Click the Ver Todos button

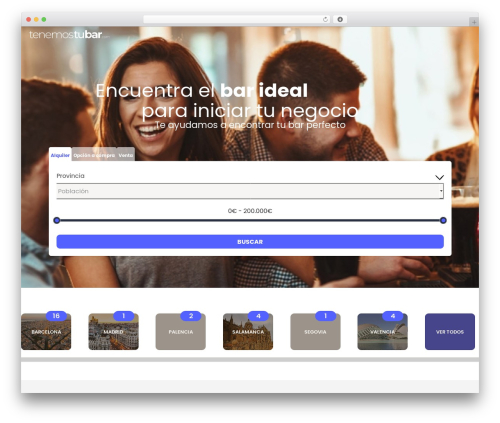click(450, 332)
